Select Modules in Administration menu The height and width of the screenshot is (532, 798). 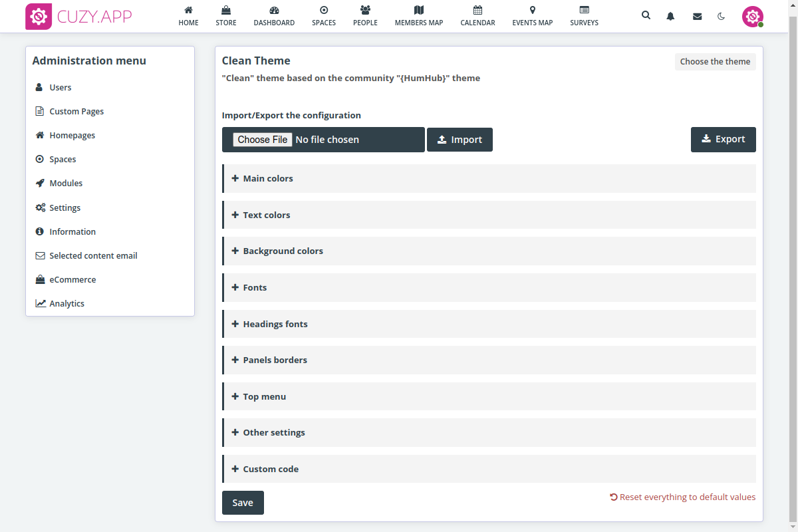(66, 183)
